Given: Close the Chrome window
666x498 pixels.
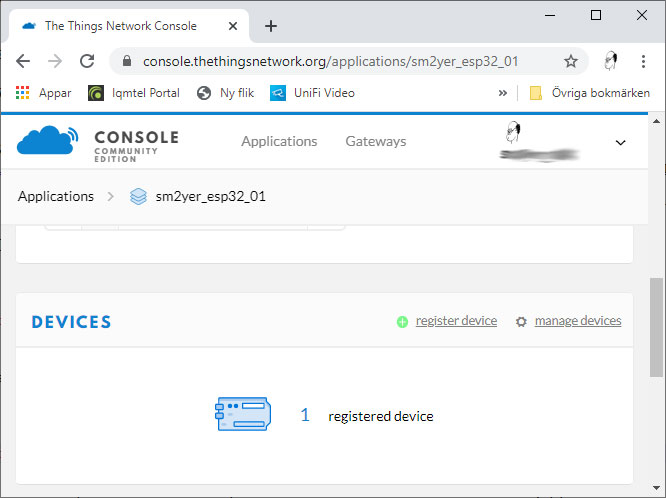Looking at the screenshot, I should click(x=642, y=15).
